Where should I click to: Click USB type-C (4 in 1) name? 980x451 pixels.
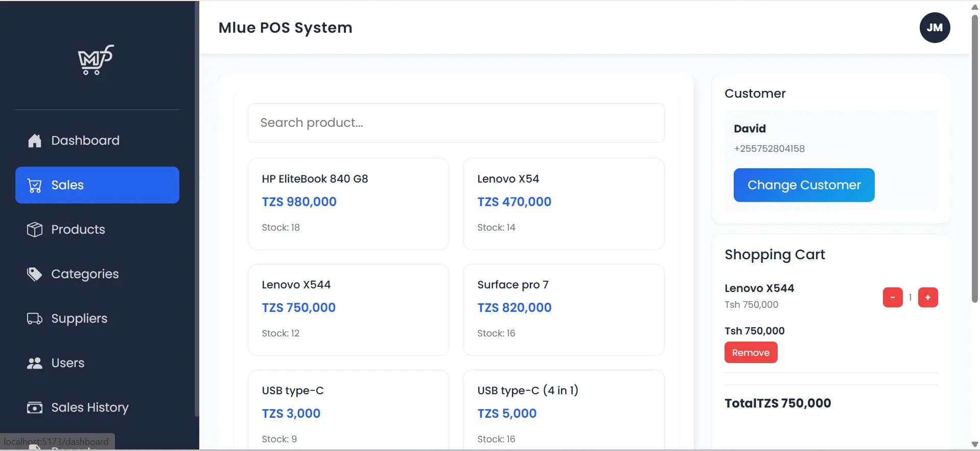(x=528, y=391)
